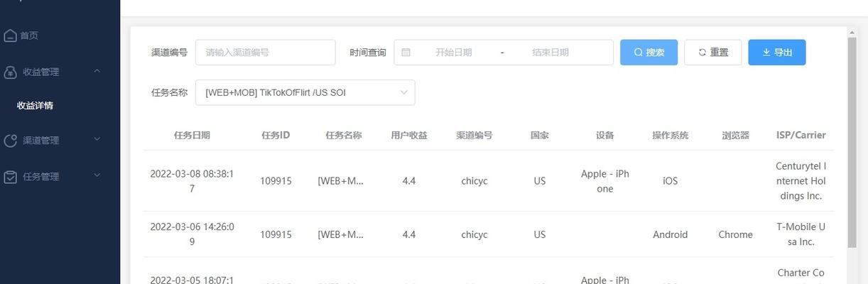The width and height of the screenshot is (868, 284).
Task: Click Centurytel Internet Holdings Inc. cell
Action: coord(801,181)
